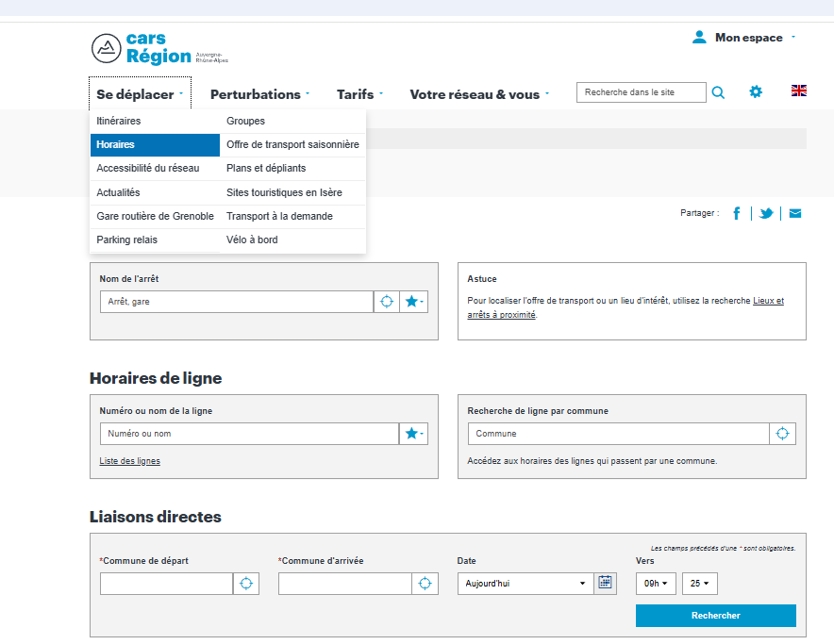Screen dimensions: 834x644
Task: Click the Numéro ou nom line input field
Action: point(249,434)
